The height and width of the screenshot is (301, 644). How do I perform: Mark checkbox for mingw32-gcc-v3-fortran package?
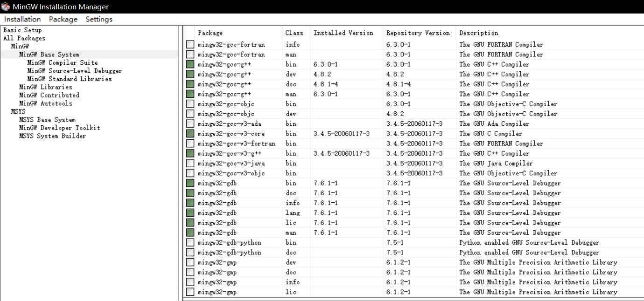point(190,144)
